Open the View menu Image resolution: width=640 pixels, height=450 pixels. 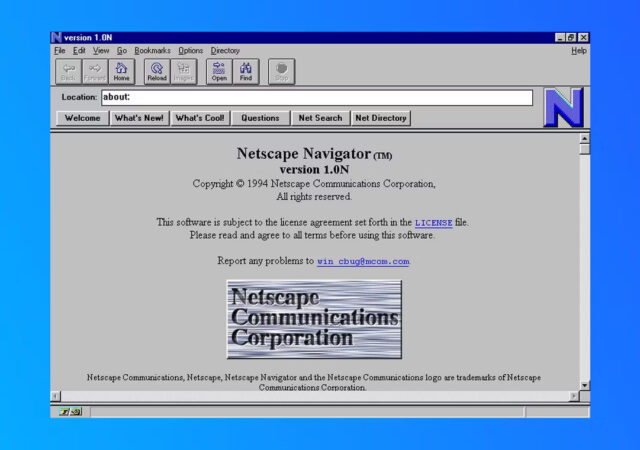101,51
